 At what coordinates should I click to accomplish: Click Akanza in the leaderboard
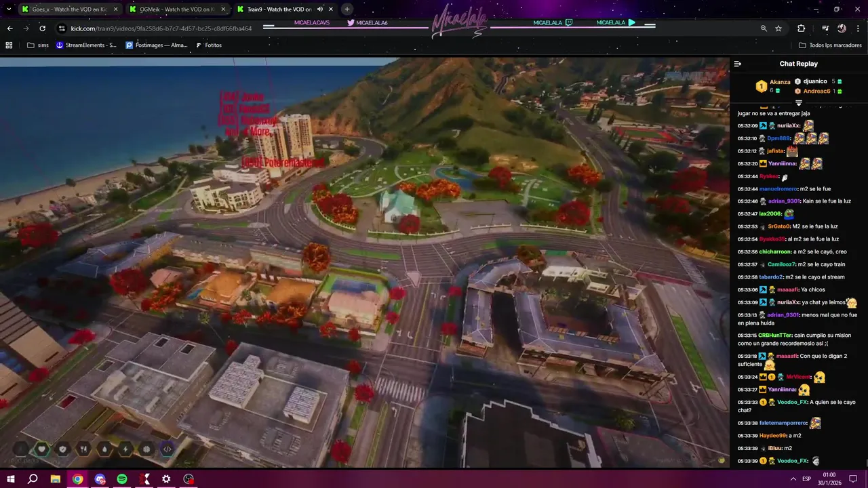[x=780, y=82]
